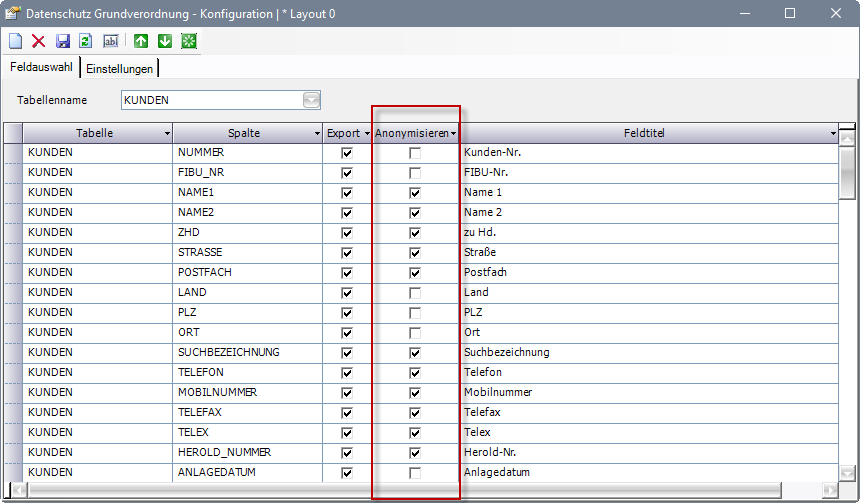Click the refresh icon in toolbar
The width and height of the screenshot is (860, 503).
tap(85, 41)
